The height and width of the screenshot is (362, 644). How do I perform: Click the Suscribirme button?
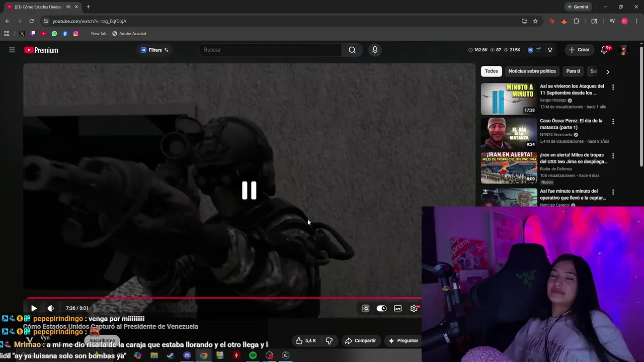click(x=102, y=340)
